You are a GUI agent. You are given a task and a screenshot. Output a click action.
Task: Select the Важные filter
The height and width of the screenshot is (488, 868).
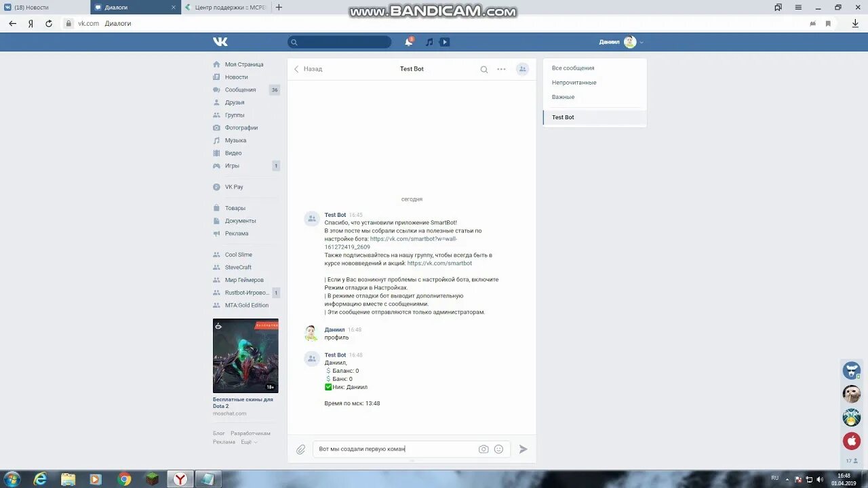point(563,98)
